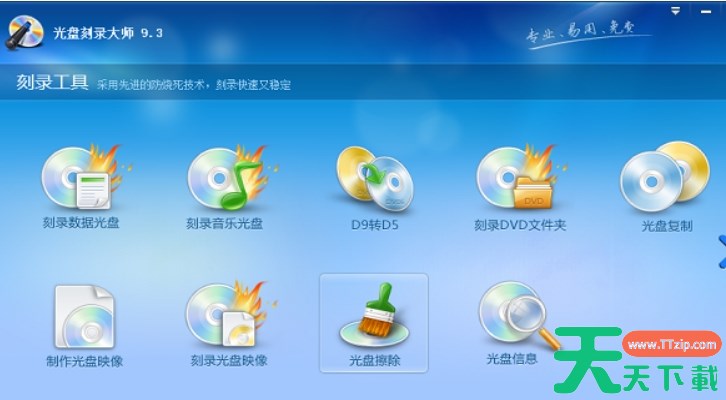
Task: Go to next page using right chevron
Action: [x=722, y=252]
